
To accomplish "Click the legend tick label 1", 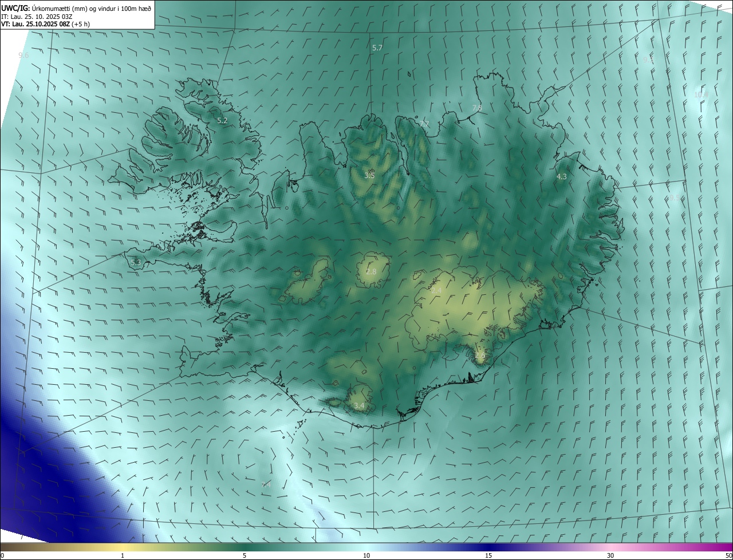I will [123, 556].
